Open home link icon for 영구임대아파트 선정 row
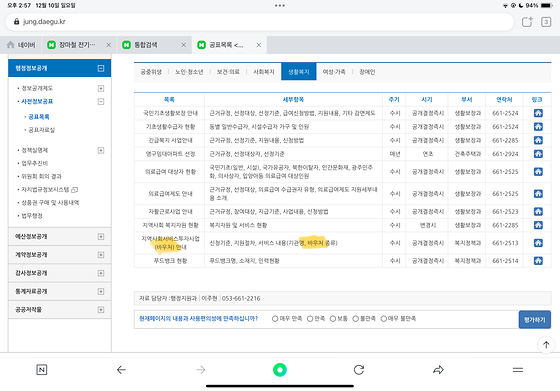This screenshot has height=391, width=560. point(538,154)
